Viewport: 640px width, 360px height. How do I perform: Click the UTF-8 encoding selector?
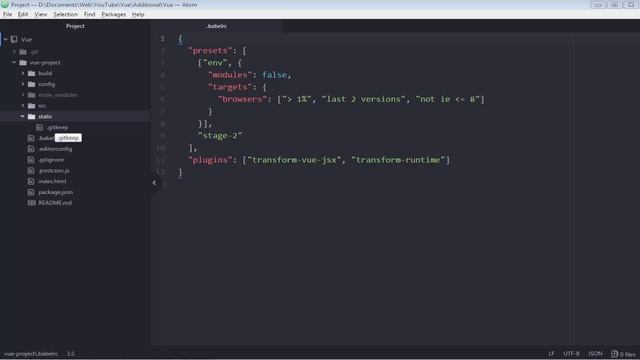571,353
